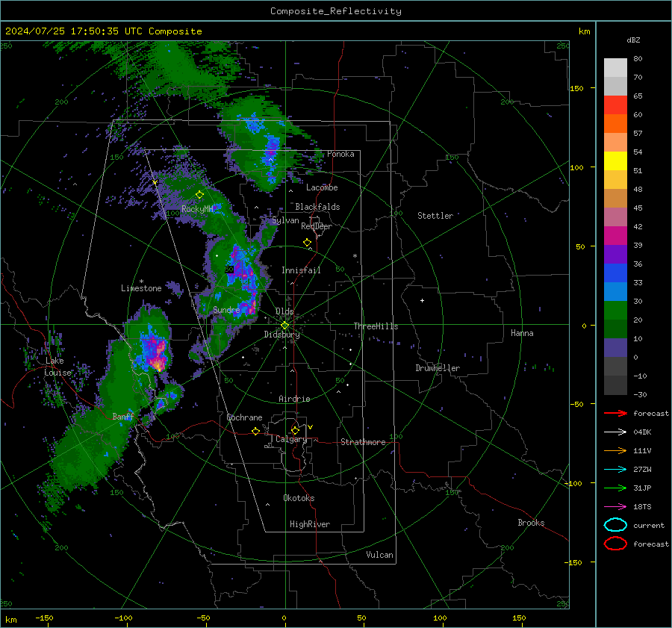Click the green 31JP arrow icon
Screen dimensions: 672x628
click(615, 488)
